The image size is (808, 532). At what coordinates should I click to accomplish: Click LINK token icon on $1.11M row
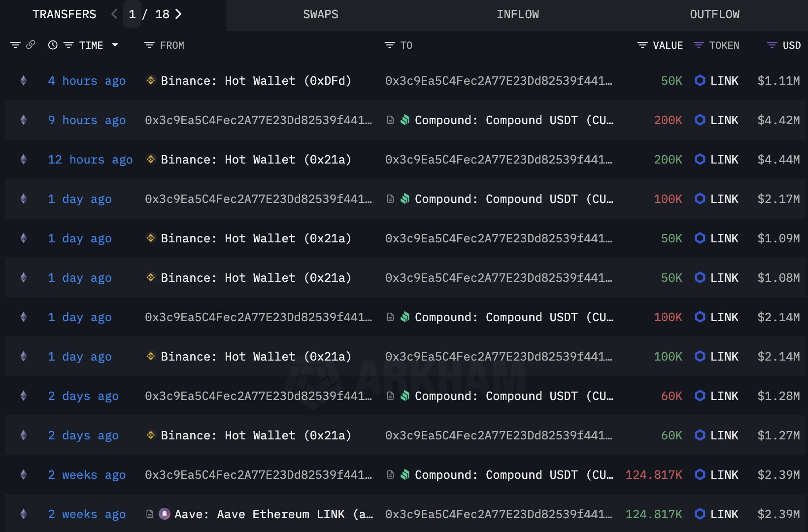[x=700, y=80]
